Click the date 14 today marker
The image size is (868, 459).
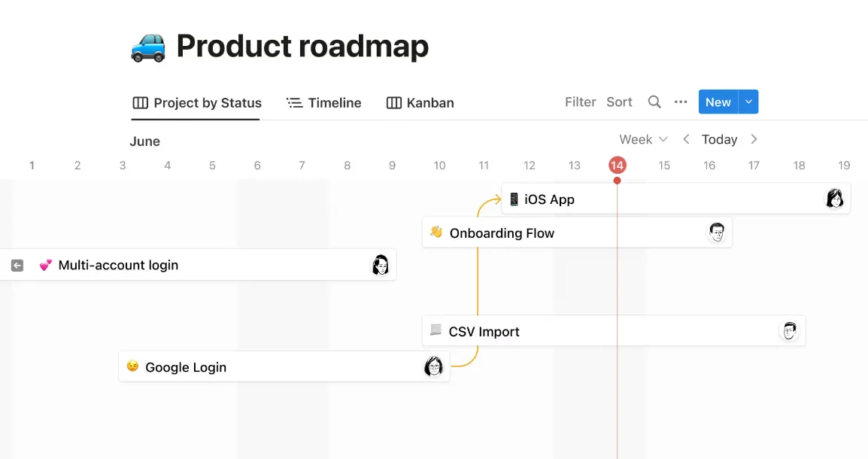[618, 166]
